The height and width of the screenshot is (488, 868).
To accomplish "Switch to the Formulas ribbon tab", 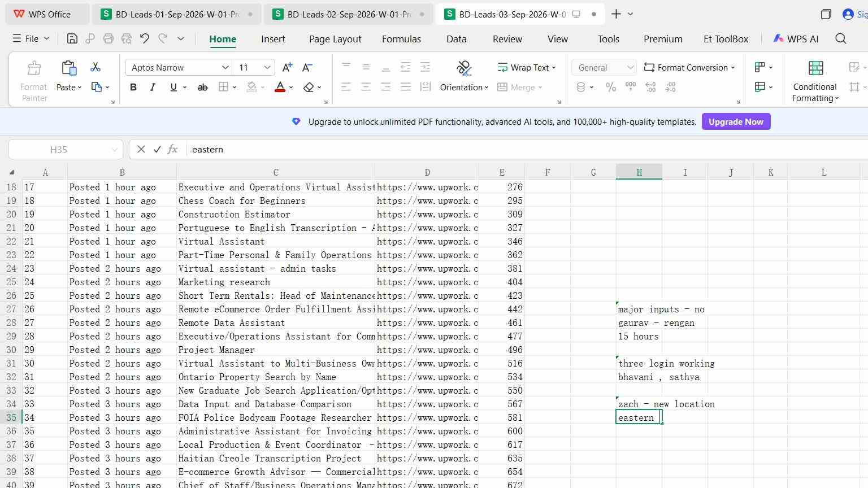I will tap(401, 39).
